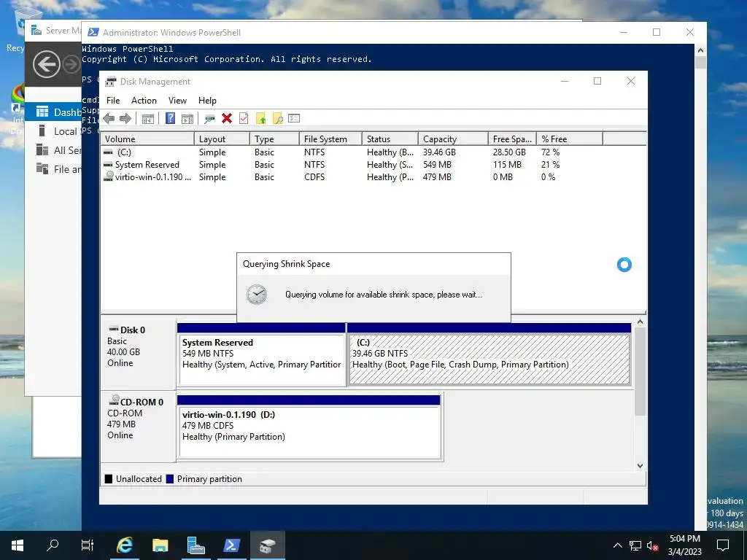This screenshot has height=560, width=747.
Task: Click Disk Management taskbar icon
Action: (267, 545)
